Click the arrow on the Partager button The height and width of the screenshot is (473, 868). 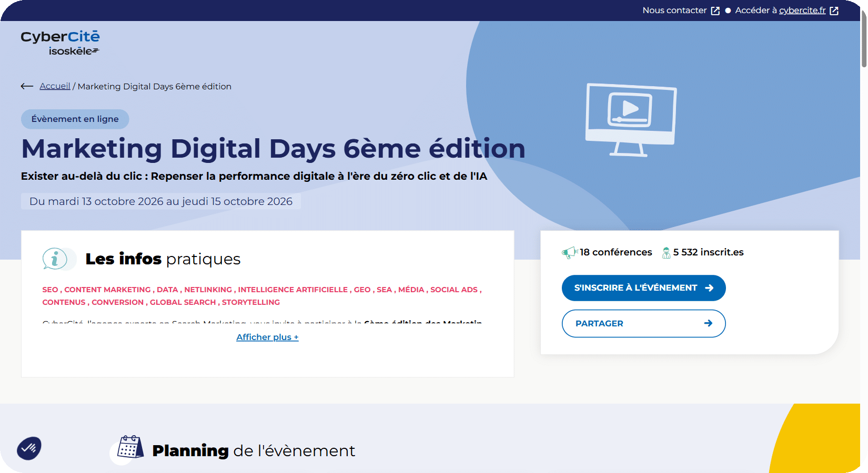709,323
